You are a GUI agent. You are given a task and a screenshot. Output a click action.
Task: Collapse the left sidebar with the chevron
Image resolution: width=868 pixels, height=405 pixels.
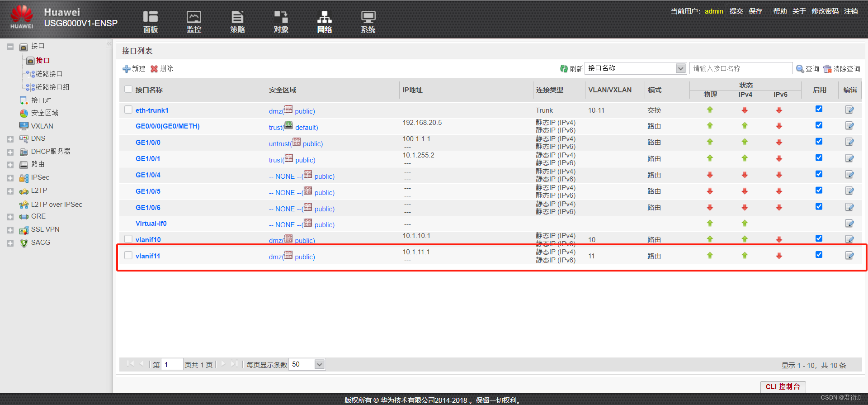coord(109,44)
